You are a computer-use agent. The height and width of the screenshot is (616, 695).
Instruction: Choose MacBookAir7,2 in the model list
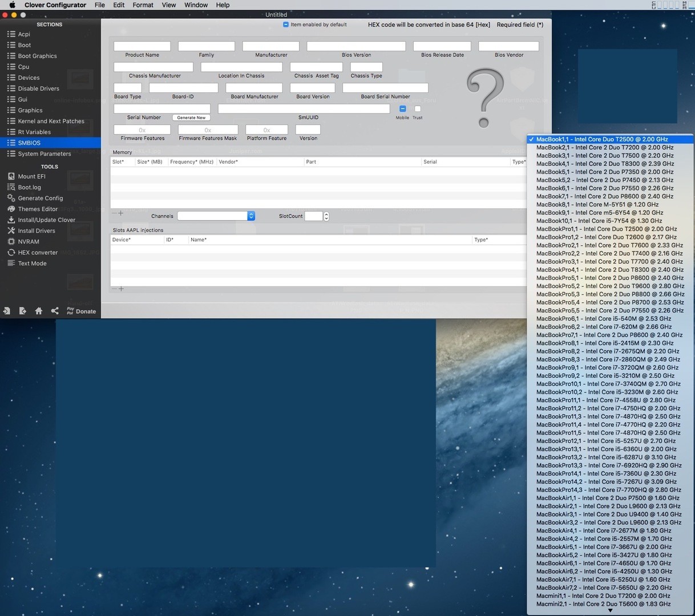604,587
